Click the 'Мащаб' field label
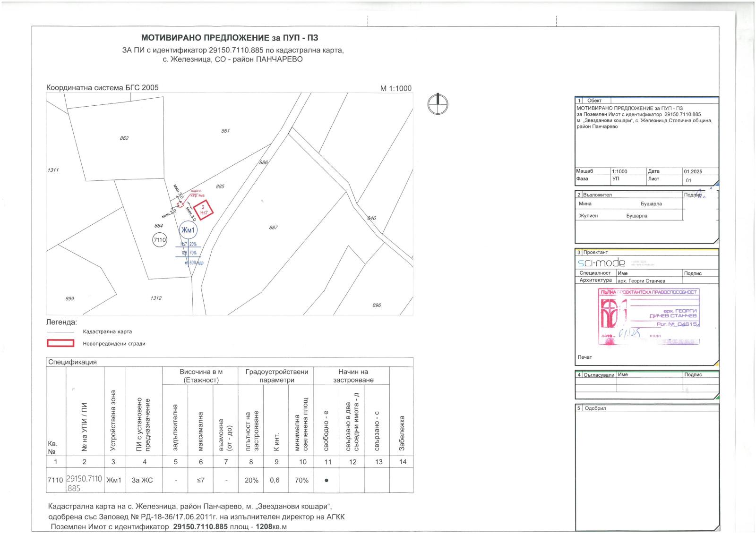 coord(584,171)
